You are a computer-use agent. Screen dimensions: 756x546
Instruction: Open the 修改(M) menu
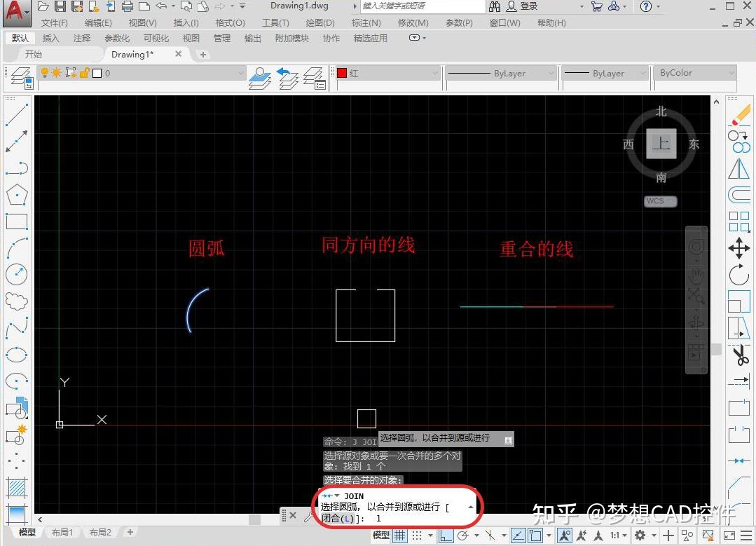413,22
